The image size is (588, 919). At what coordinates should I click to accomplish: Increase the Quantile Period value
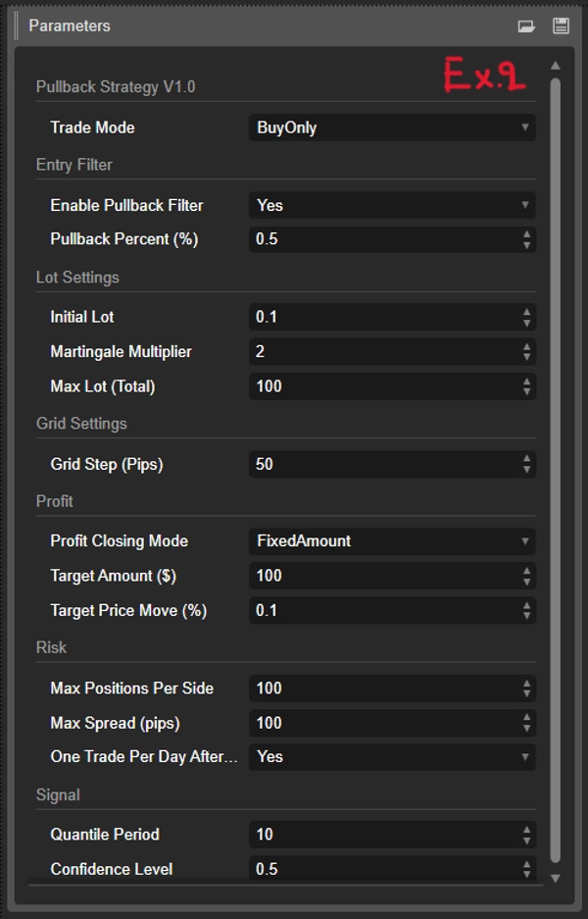point(528,831)
